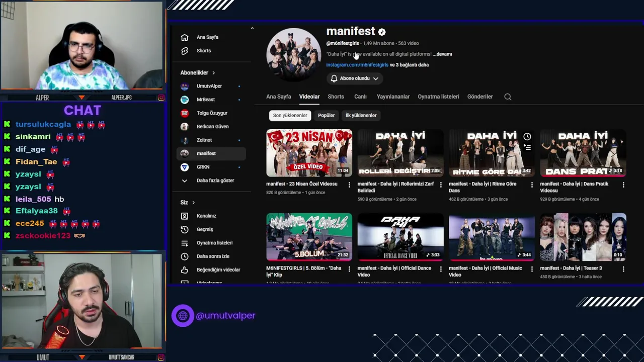Click @m6nifestgirls channel handle

coord(343,43)
